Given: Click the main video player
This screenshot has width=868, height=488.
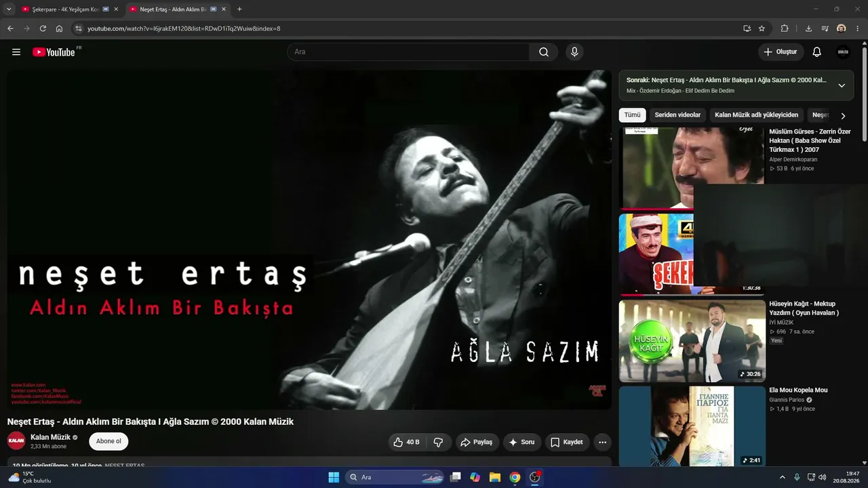Looking at the screenshot, I should coord(309,240).
